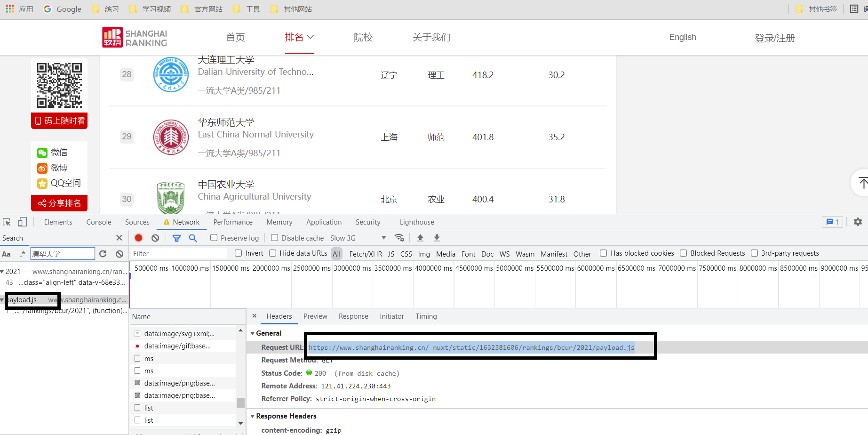Click the 码上随时看 button
The image size is (868, 435).
tap(59, 121)
